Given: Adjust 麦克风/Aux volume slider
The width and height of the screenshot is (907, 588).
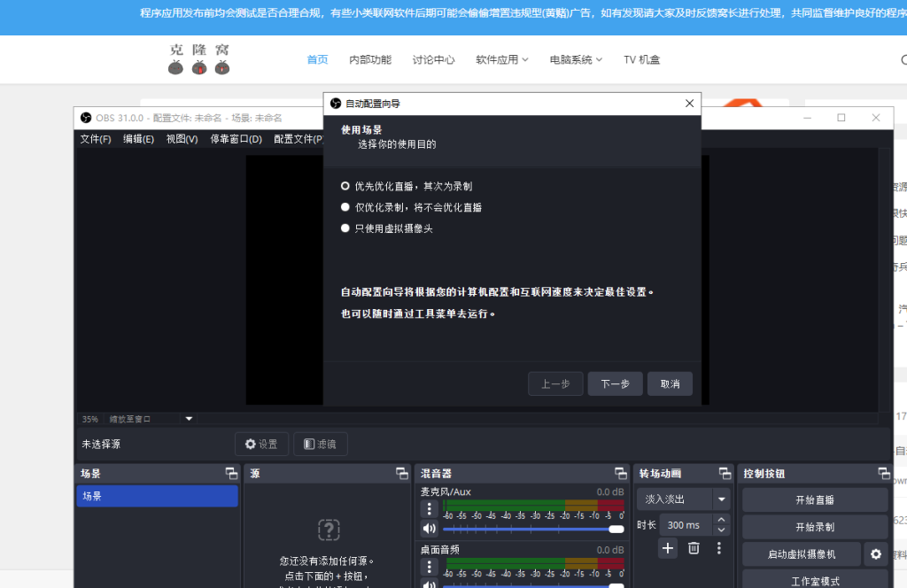Looking at the screenshot, I should tap(533, 529).
